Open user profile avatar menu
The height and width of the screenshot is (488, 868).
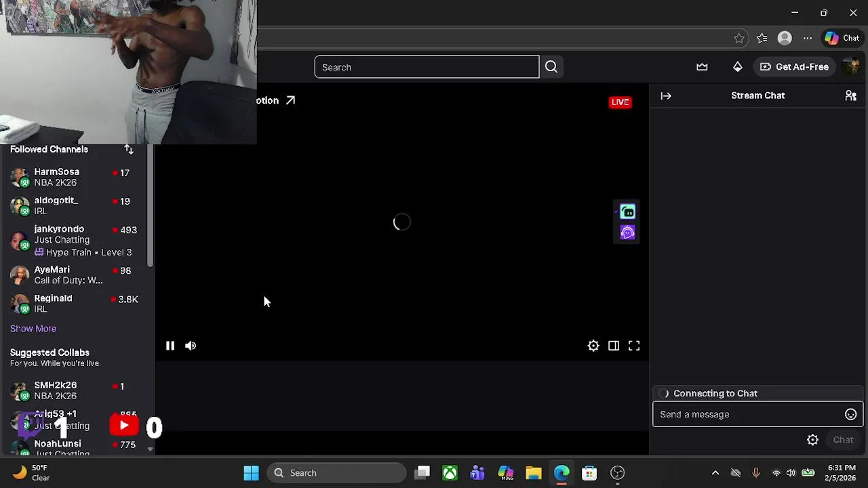[x=852, y=66]
